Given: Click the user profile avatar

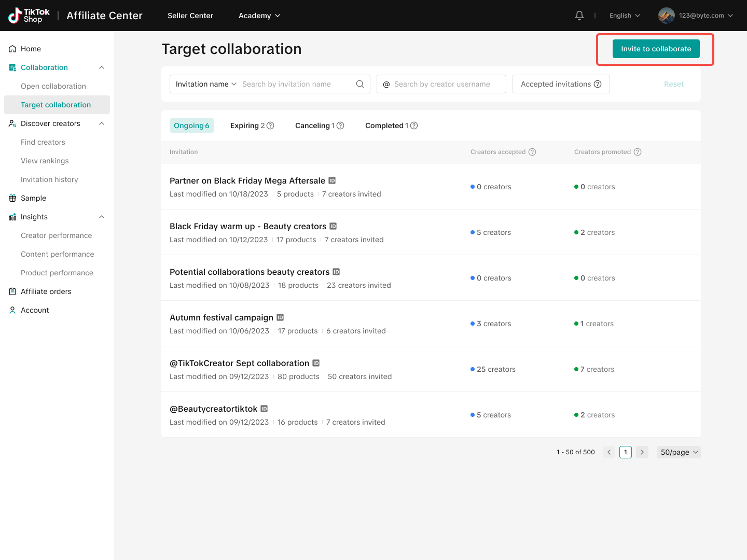Looking at the screenshot, I should tap(667, 16).
